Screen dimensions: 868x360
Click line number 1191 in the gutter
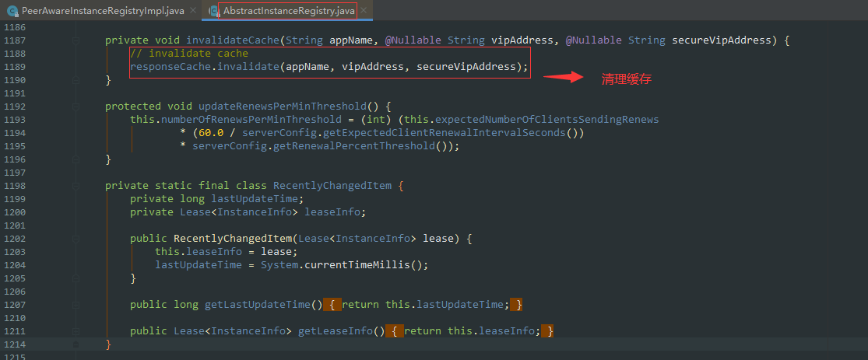pos(14,93)
